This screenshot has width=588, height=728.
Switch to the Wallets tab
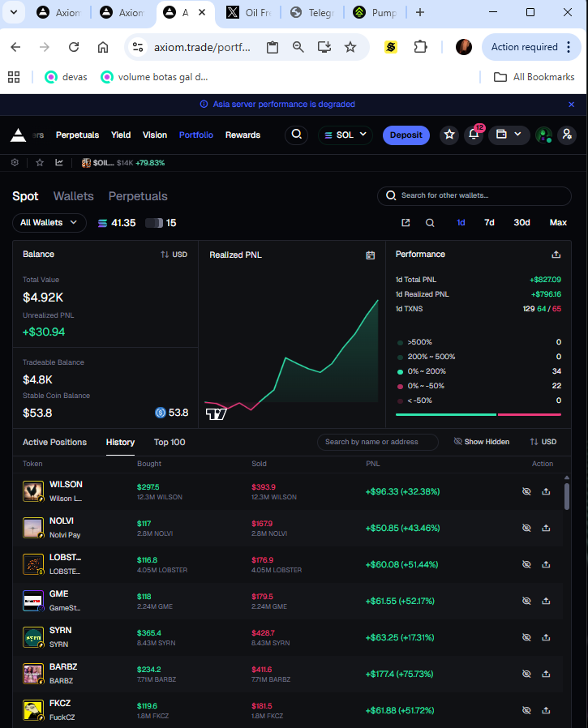click(73, 196)
